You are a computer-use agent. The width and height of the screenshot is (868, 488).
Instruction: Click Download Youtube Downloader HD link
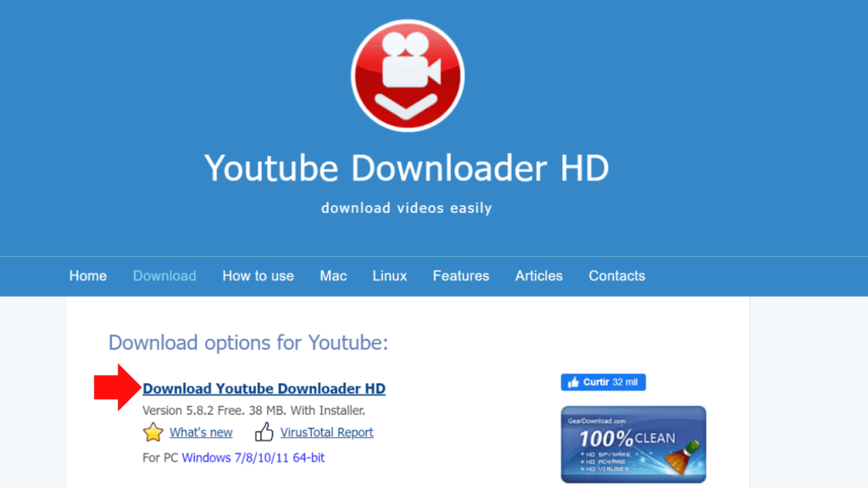[264, 388]
